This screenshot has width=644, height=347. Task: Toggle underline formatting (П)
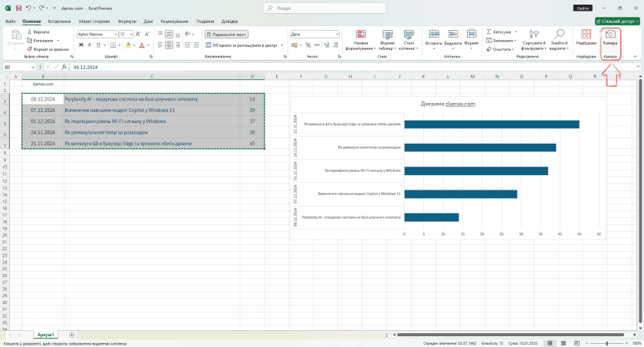pyautogui.click(x=98, y=45)
